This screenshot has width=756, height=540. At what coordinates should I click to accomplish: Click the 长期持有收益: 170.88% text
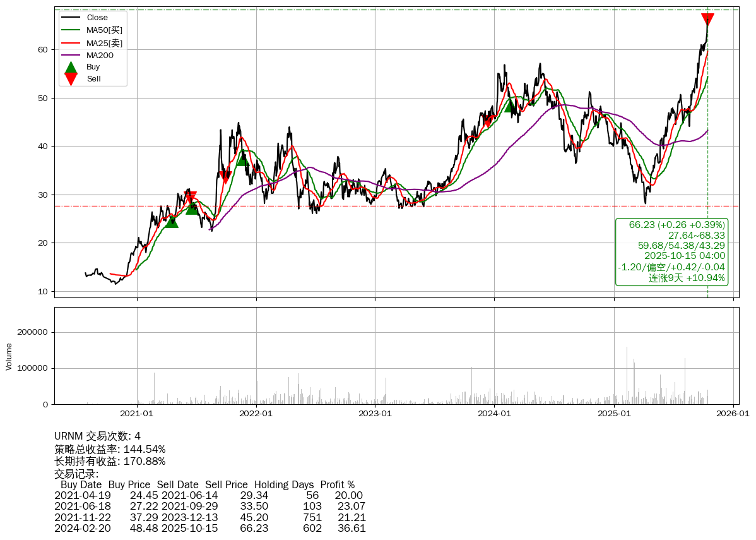[110, 461]
